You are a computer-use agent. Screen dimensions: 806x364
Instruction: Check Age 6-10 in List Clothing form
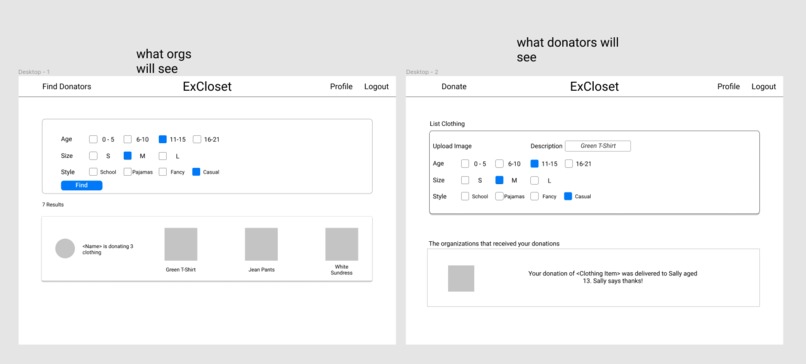pos(499,163)
